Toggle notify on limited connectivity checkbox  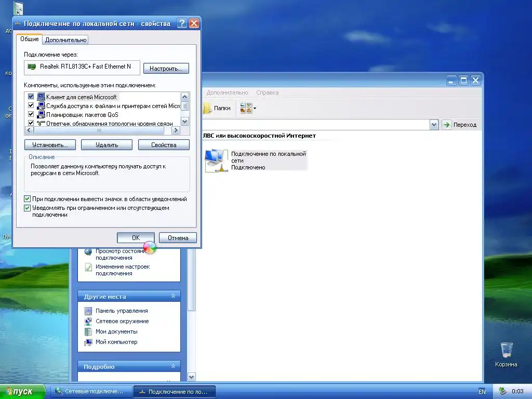point(28,208)
